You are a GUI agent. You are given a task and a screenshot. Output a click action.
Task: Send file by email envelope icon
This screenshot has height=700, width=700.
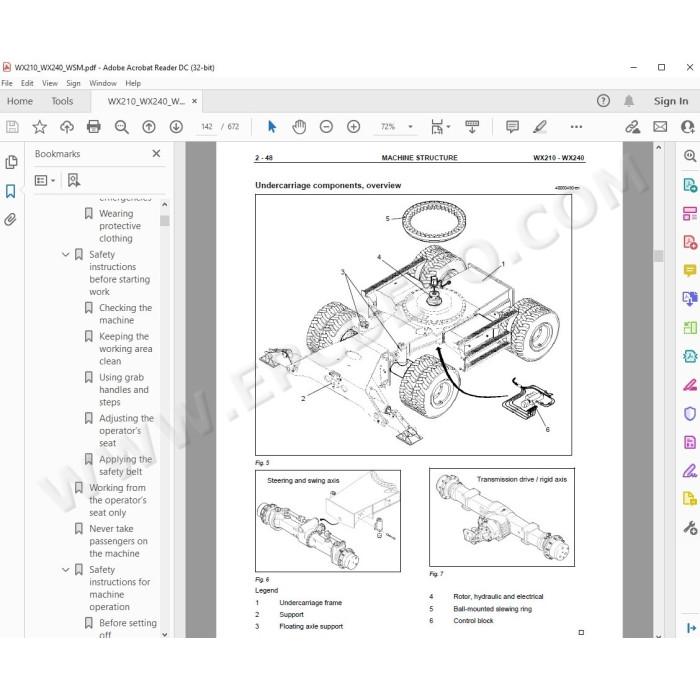660,127
